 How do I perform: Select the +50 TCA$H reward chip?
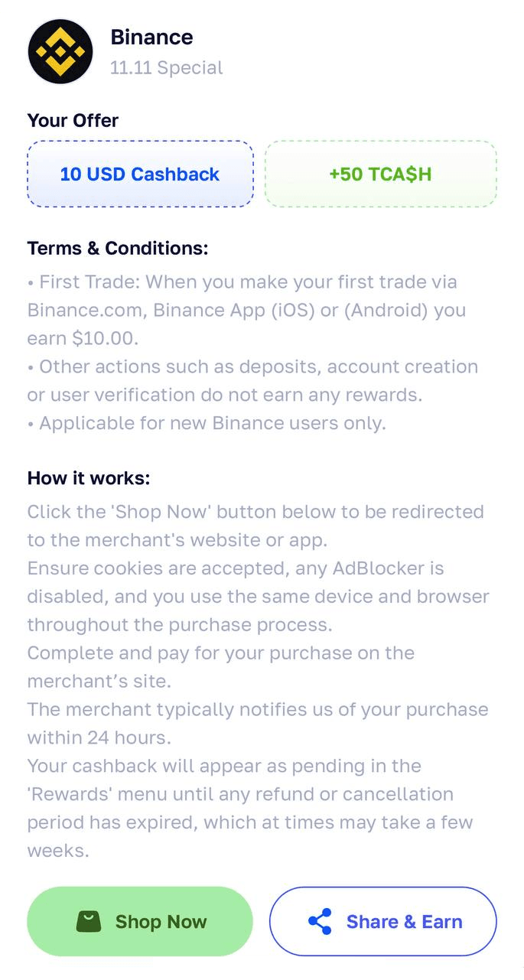(x=380, y=174)
